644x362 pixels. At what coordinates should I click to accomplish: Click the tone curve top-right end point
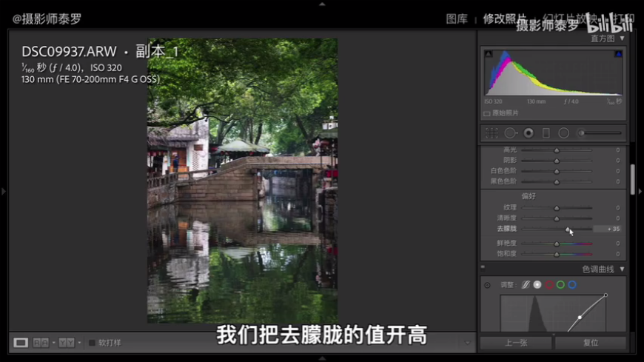pyautogui.click(x=606, y=295)
